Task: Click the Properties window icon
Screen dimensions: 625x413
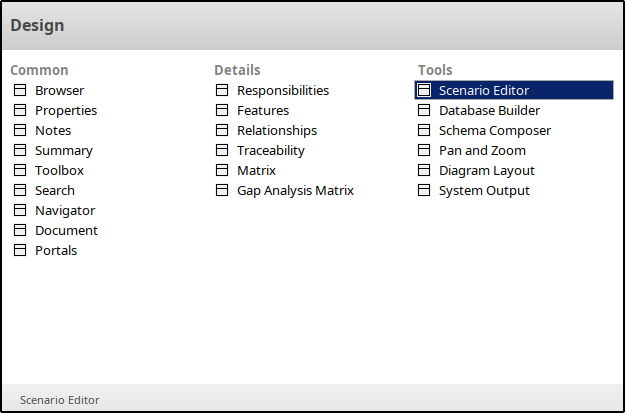Action: pos(20,110)
